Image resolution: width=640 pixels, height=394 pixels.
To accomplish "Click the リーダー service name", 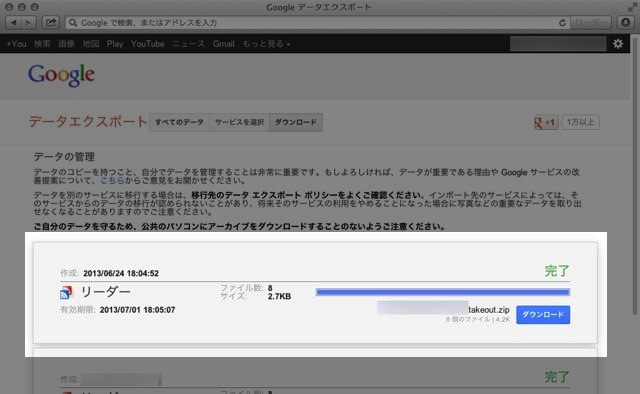I will 106,292.
